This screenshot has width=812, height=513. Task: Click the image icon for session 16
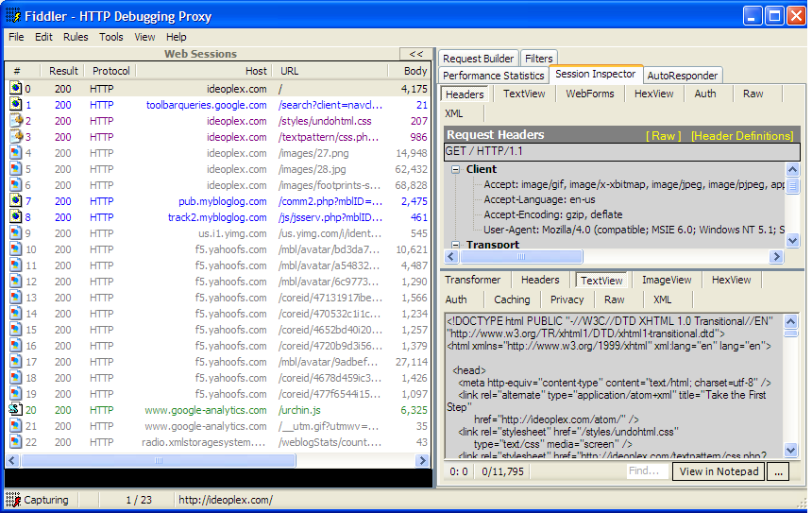(16, 345)
